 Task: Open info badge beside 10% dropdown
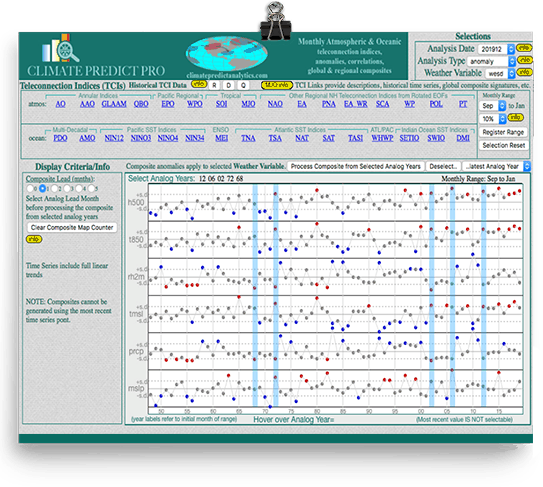point(515,118)
